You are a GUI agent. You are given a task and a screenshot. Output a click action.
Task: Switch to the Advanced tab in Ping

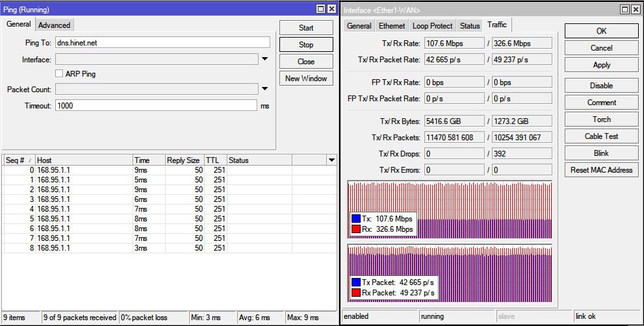coord(54,25)
